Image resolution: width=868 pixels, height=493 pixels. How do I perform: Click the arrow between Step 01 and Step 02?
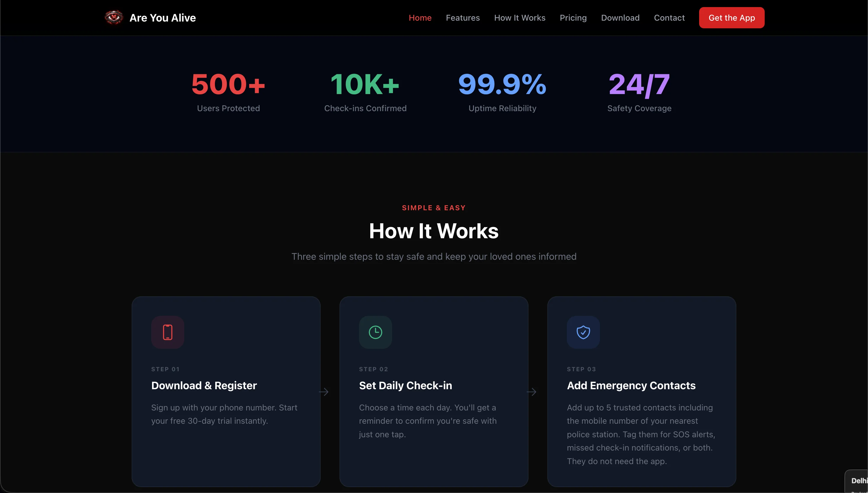coord(324,392)
